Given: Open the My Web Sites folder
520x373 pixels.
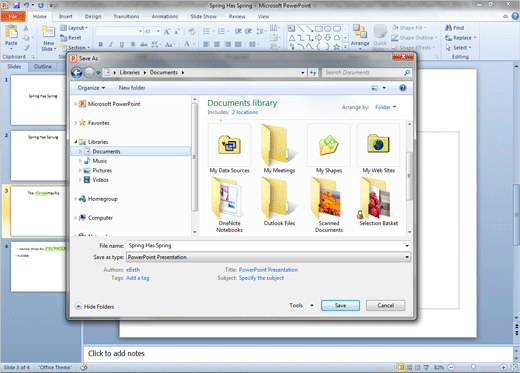Looking at the screenshot, I should tap(378, 148).
